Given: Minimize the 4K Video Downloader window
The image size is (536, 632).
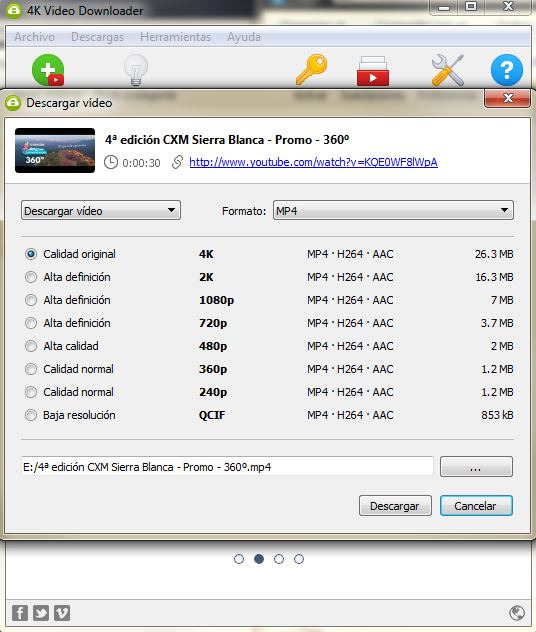Looking at the screenshot, I should pos(444,7).
